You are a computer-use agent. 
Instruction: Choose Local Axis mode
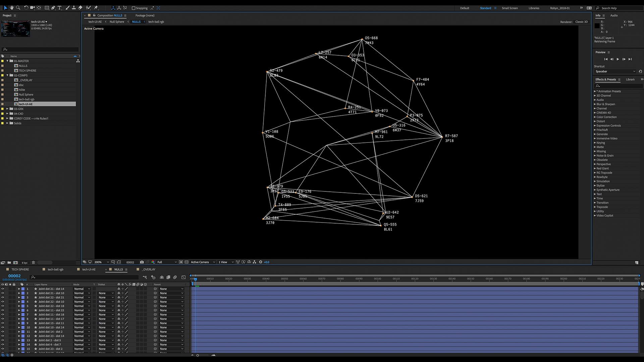113,8
